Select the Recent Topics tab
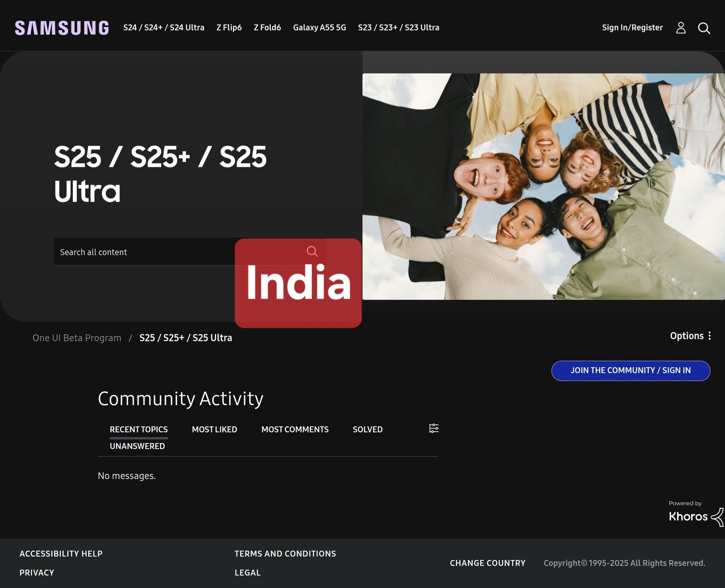 [x=139, y=429]
